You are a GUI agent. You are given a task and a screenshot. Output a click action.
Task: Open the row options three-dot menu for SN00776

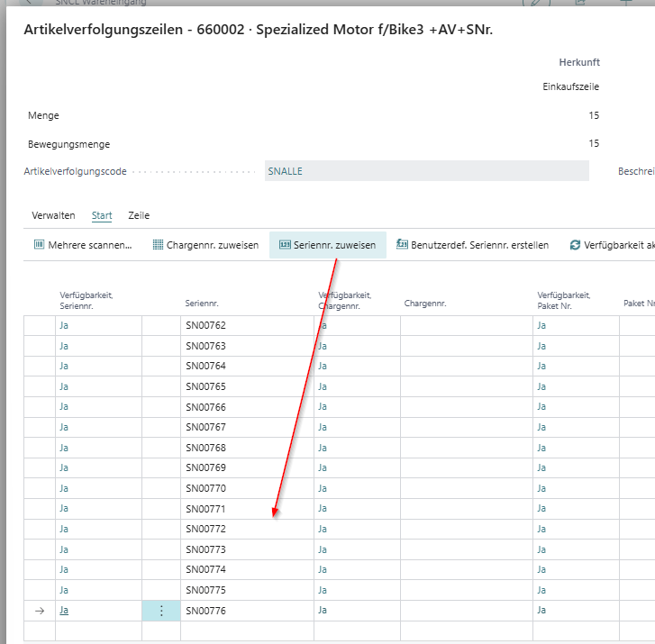tap(161, 611)
